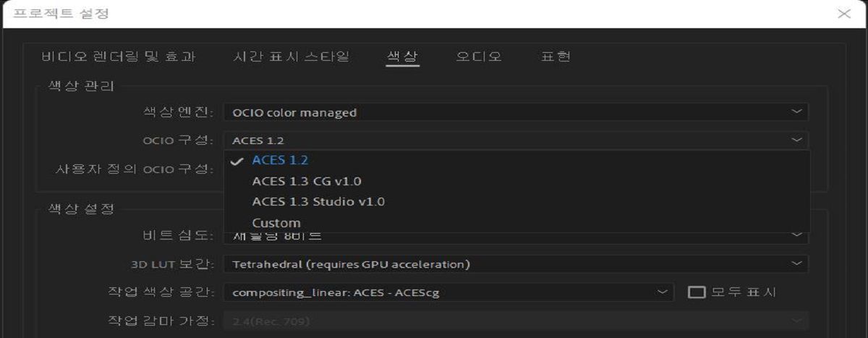Open the 시간 표시 스타일 tab
This screenshot has width=868, height=338.
click(x=292, y=56)
